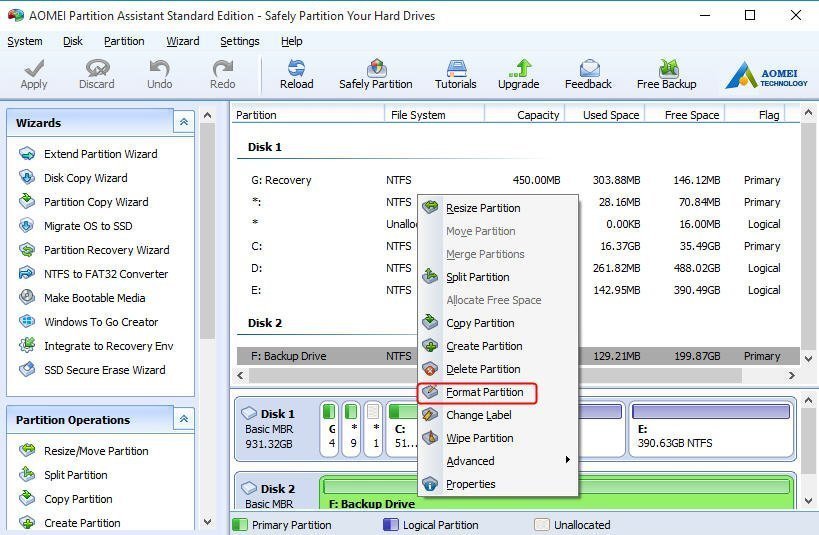
Task: Choose Resize Partition in the context menu
Action: click(498, 208)
